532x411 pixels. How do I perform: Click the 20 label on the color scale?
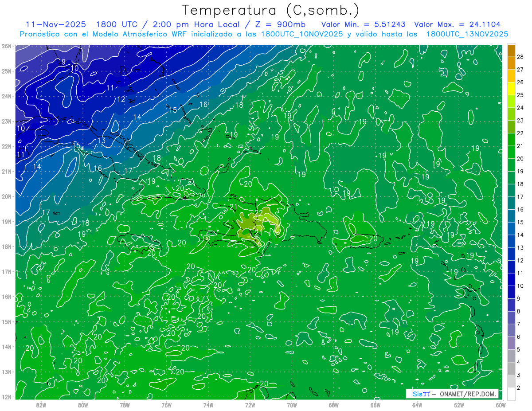(x=520, y=159)
